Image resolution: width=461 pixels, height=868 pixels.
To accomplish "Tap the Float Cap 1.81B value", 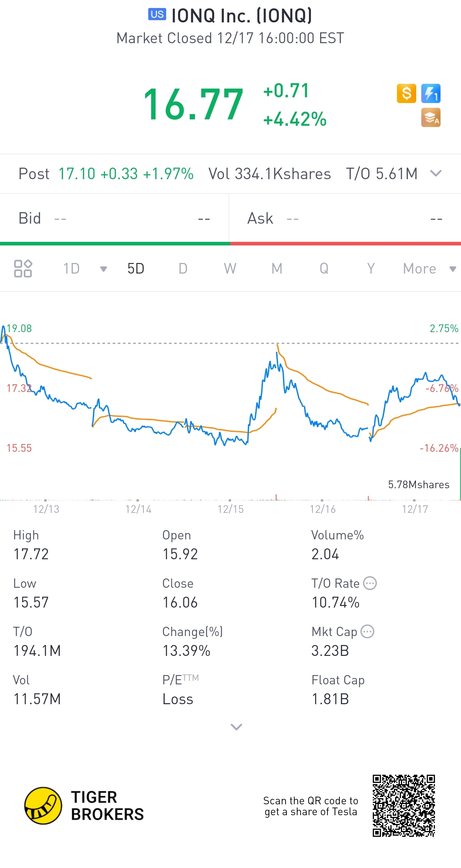I will (330, 699).
